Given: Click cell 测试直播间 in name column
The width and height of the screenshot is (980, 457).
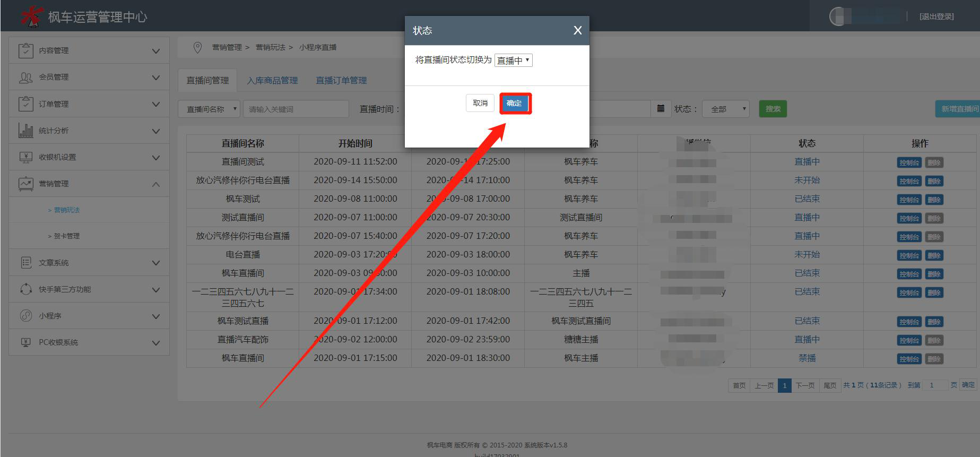Looking at the screenshot, I should pos(242,218).
